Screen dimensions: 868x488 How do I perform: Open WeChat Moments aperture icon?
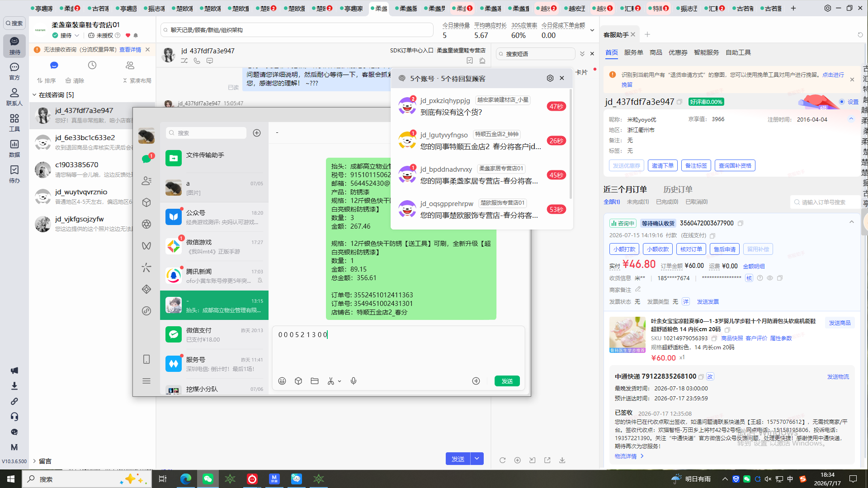pyautogui.click(x=146, y=224)
